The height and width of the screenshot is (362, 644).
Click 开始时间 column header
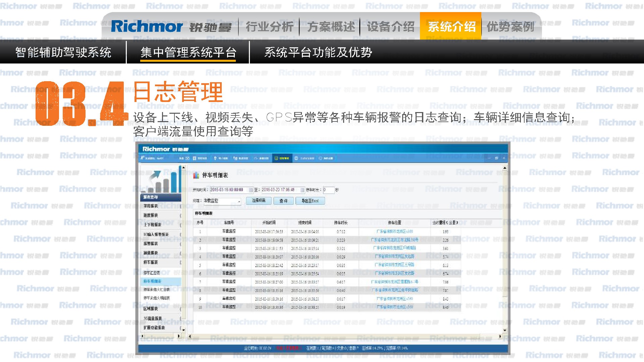(x=269, y=223)
